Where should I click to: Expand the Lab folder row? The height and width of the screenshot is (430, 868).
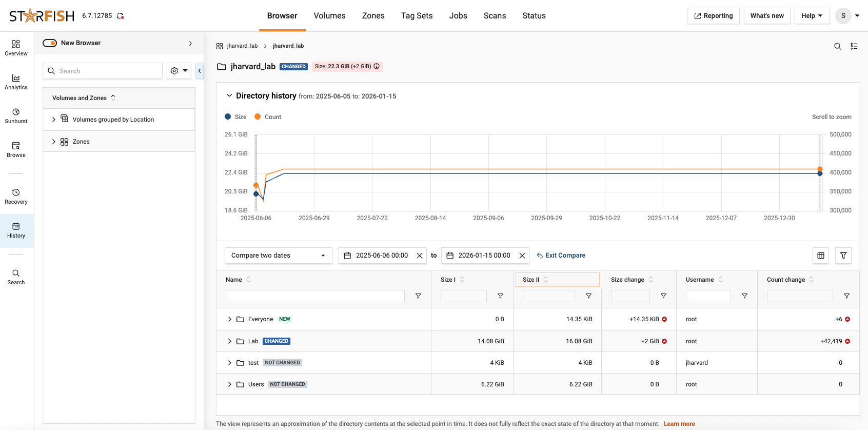pyautogui.click(x=229, y=341)
